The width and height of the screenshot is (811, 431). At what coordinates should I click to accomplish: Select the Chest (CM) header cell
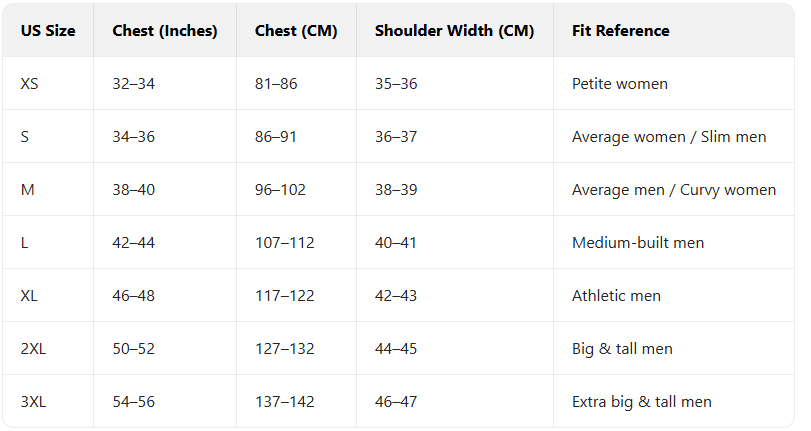[296, 30]
